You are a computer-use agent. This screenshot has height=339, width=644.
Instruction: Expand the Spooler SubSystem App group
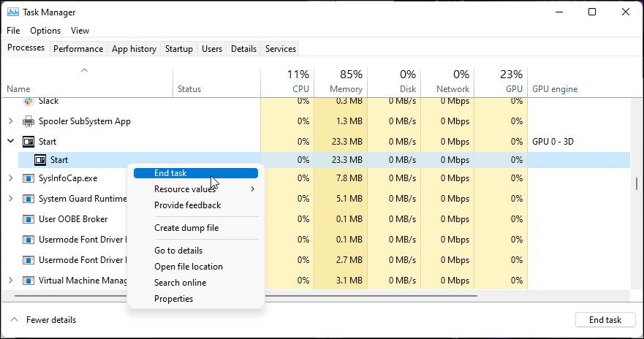pos(11,121)
